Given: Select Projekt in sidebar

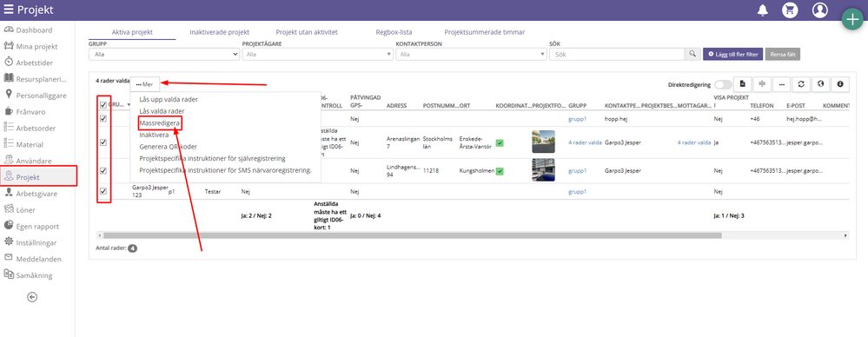Looking at the screenshot, I should (x=37, y=177).
